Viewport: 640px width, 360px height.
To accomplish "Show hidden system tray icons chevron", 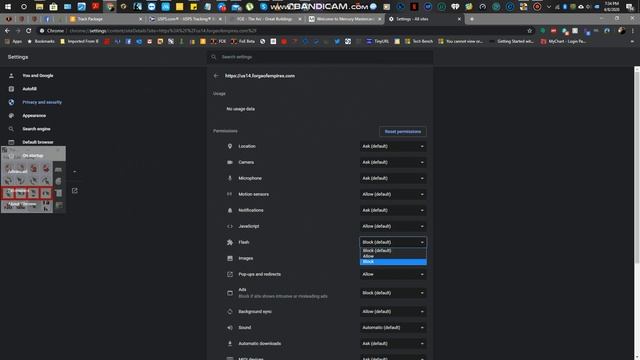I will pos(549,7).
